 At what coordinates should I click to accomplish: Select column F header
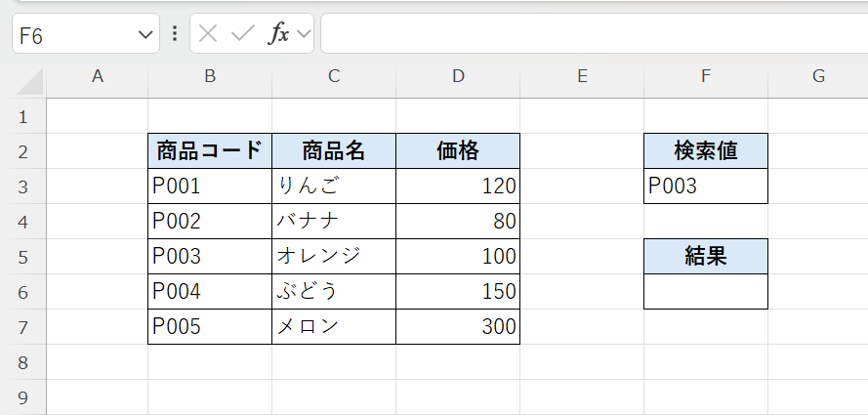pyautogui.click(x=706, y=76)
